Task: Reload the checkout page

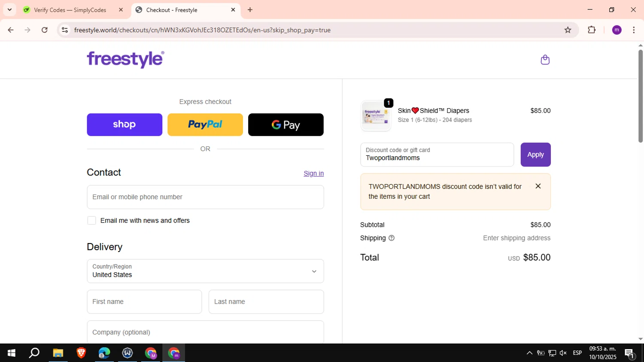Action: coord(45,30)
